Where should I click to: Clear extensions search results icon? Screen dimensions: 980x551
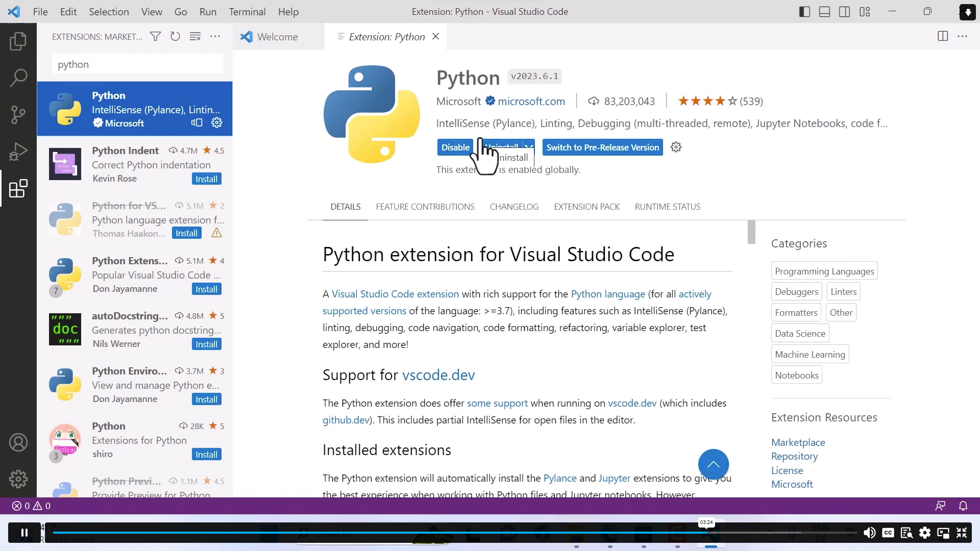point(195,37)
